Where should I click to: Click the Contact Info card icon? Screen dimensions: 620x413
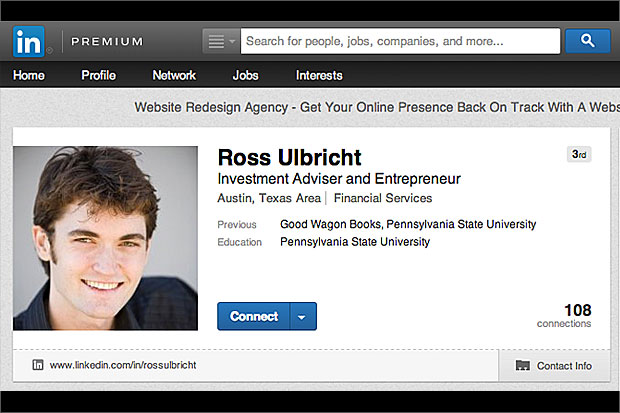point(522,366)
